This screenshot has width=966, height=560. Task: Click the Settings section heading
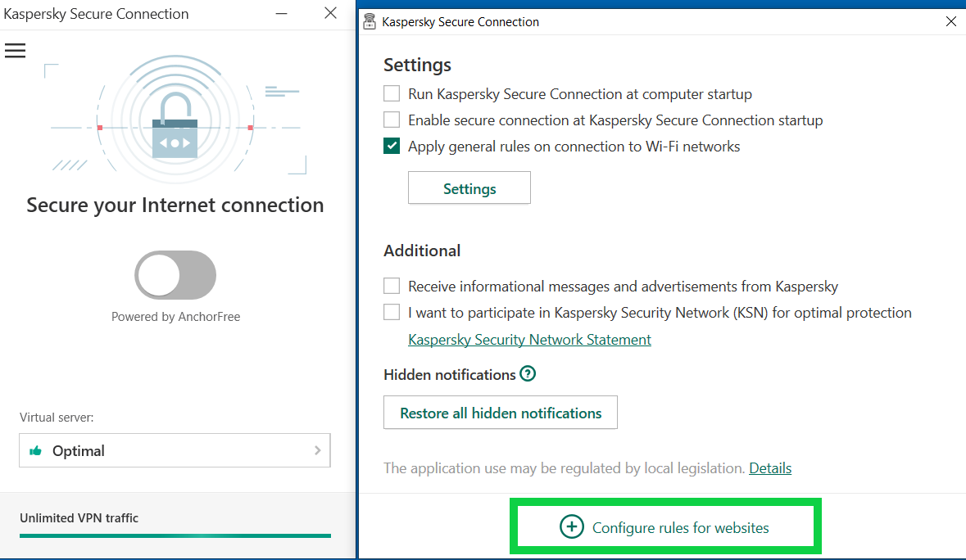(418, 65)
